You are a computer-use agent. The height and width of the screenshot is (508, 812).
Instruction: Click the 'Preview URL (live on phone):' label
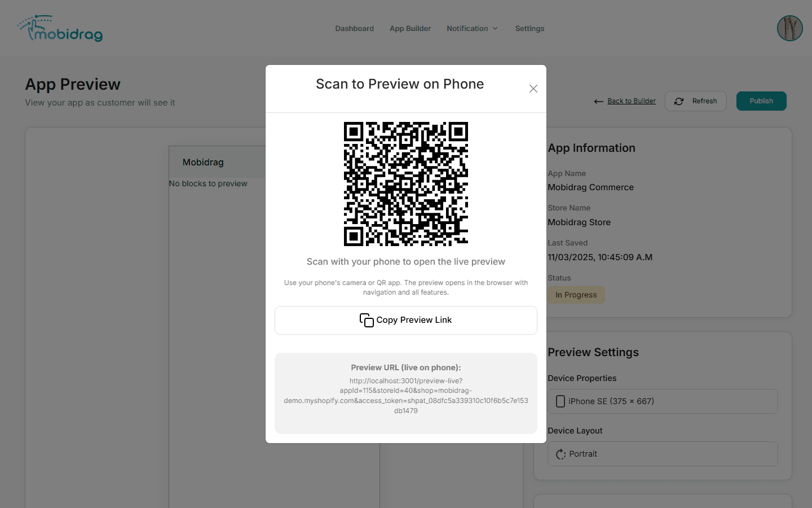406,367
